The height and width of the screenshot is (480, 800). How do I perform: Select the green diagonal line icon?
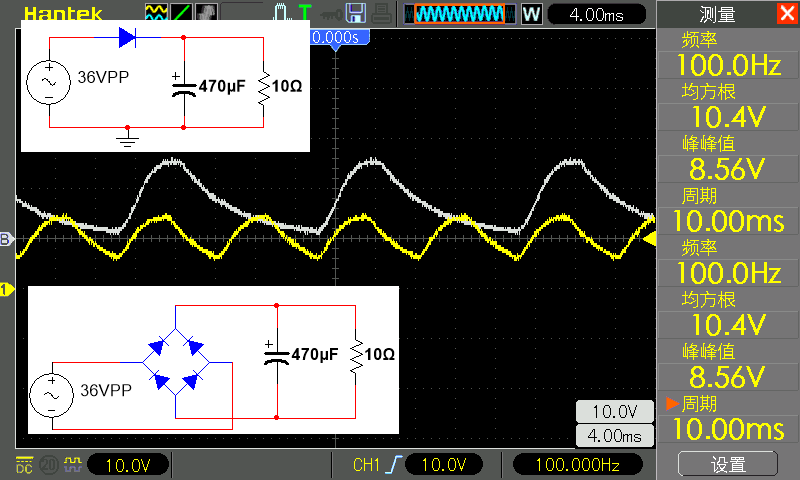coord(181,12)
